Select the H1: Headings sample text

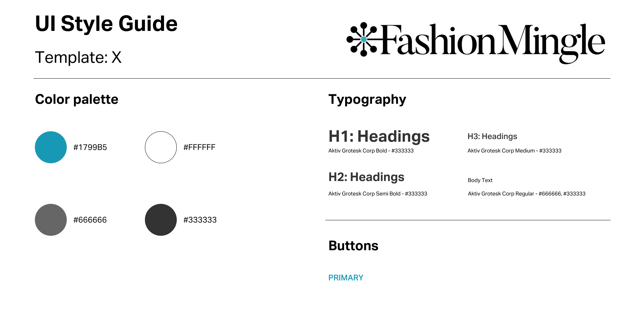click(x=379, y=136)
